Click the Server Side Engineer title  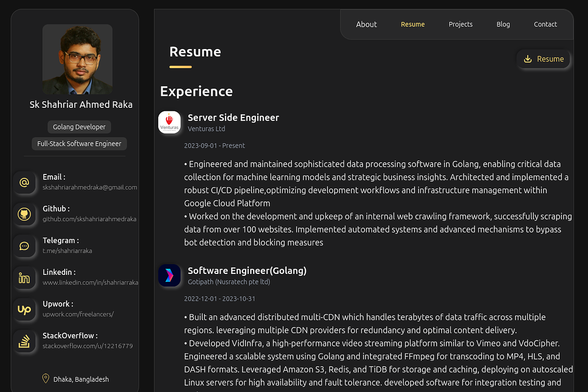[x=233, y=118]
